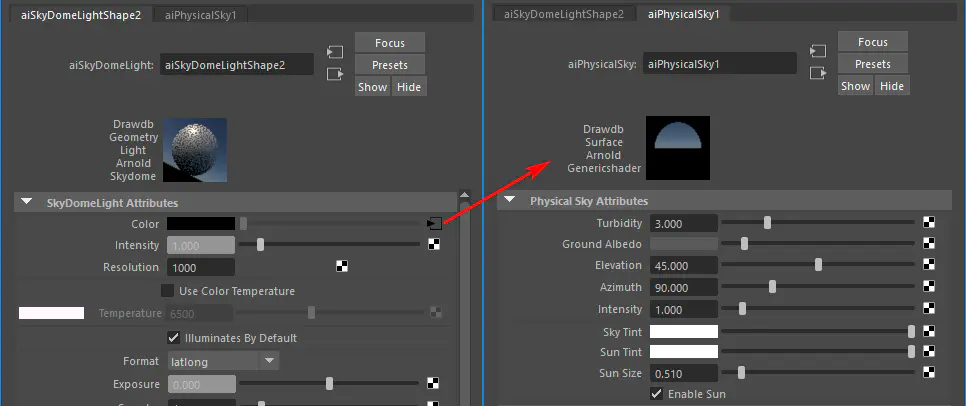966x406 pixels.
Task: Open Presets for aiPhysicalSky
Action: coord(873,64)
